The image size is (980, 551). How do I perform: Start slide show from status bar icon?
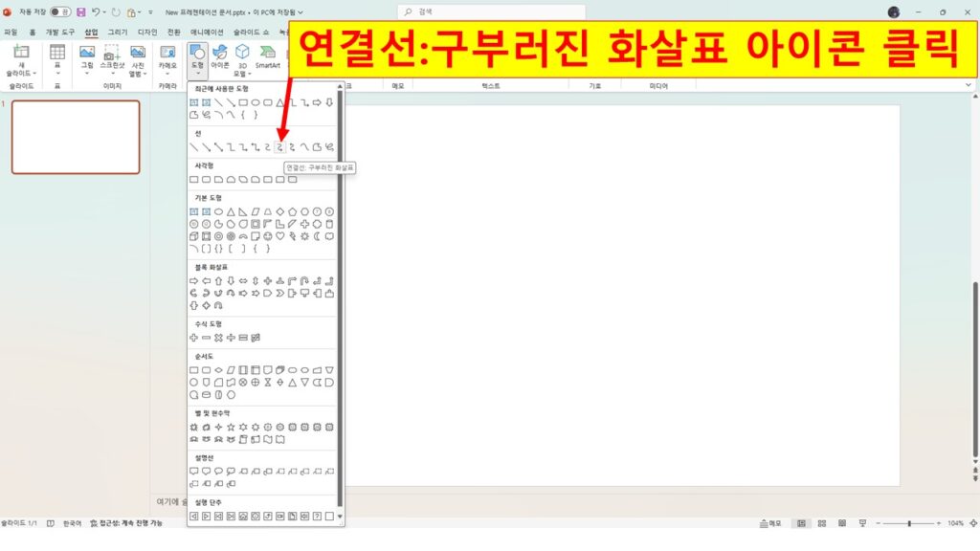(x=862, y=523)
